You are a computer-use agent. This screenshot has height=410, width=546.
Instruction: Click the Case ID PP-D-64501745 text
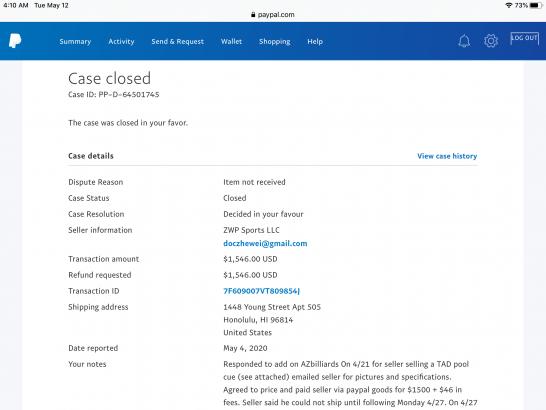tap(114, 94)
